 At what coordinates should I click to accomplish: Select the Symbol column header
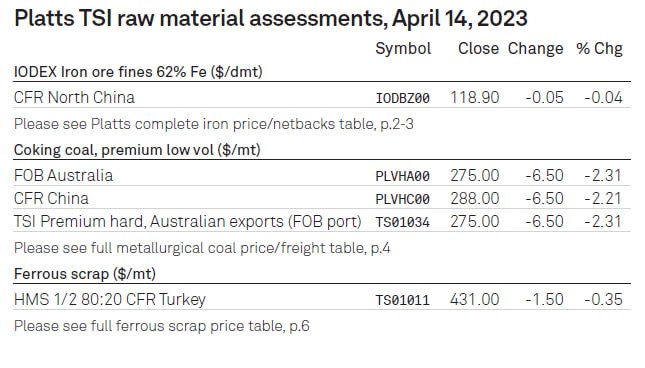click(403, 49)
